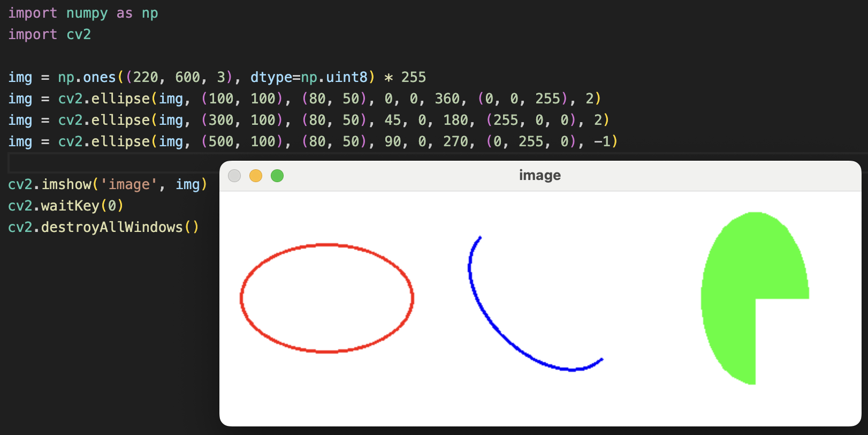This screenshot has width=868, height=435.
Task: Click the thickness value '-1' in the code
Action: click(x=602, y=141)
